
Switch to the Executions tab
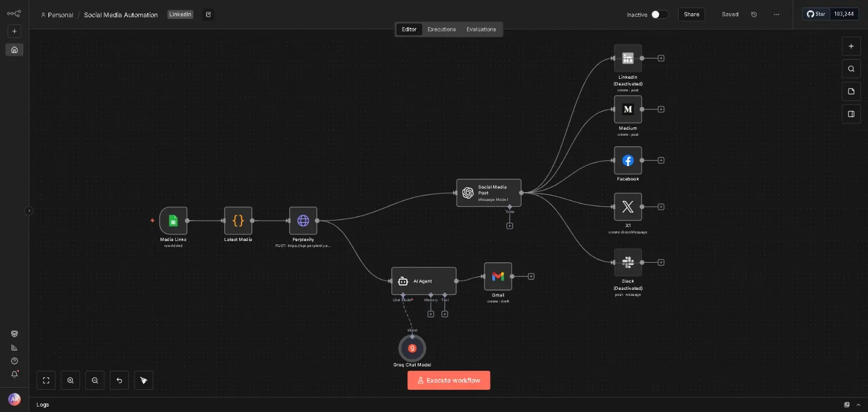click(442, 29)
